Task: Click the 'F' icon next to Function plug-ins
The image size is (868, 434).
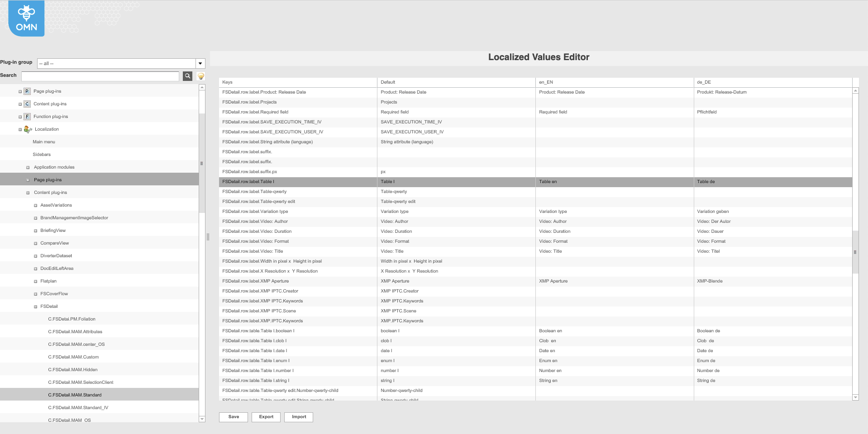Action: [27, 116]
